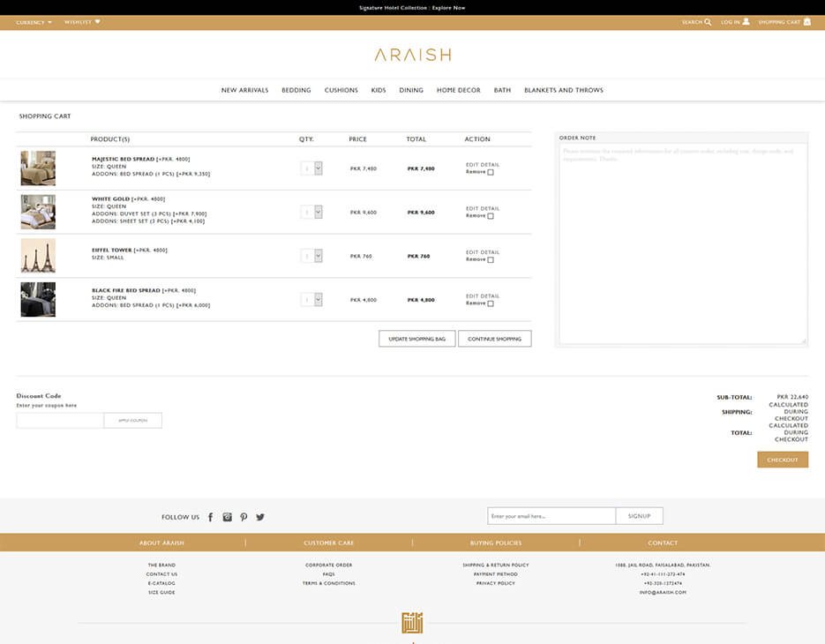This screenshot has width=825, height=644.
Task: Tick Remove checkbox for Eiffel Tower
Action: coord(491,259)
